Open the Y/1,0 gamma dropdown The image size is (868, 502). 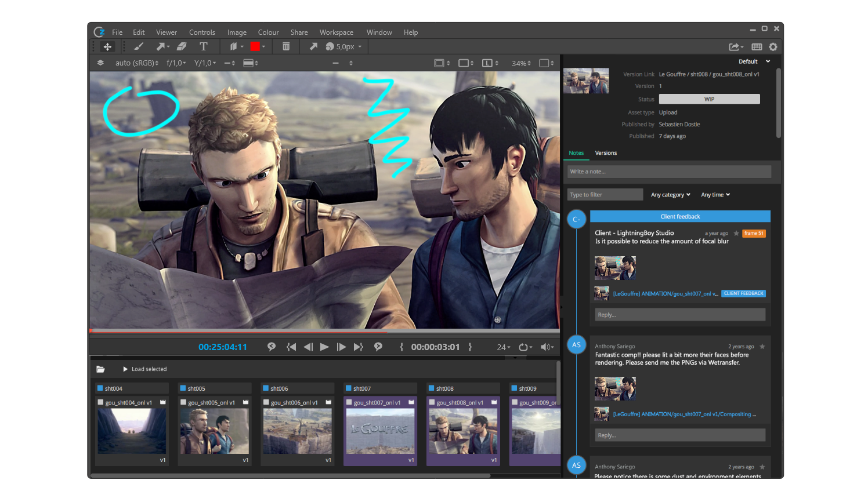pos(205,63)
